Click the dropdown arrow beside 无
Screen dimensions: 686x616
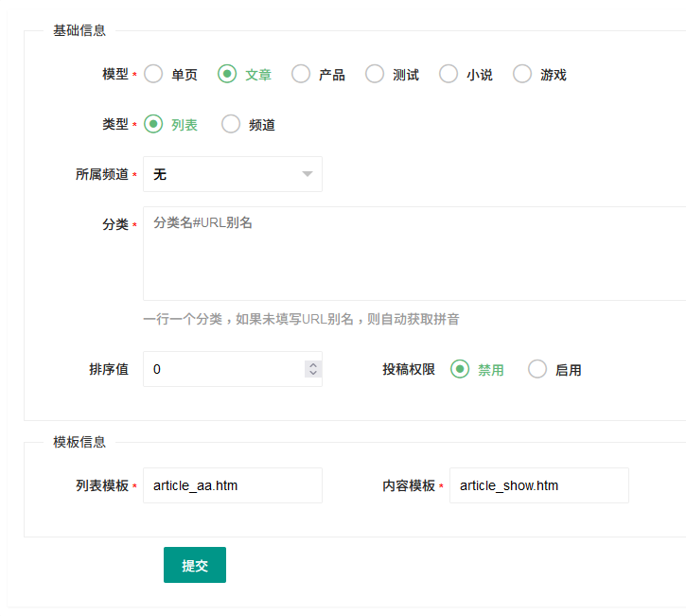308,174
